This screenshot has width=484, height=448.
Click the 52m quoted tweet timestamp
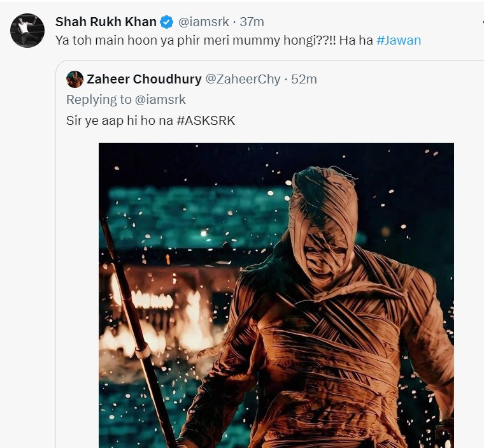point(304,79)
